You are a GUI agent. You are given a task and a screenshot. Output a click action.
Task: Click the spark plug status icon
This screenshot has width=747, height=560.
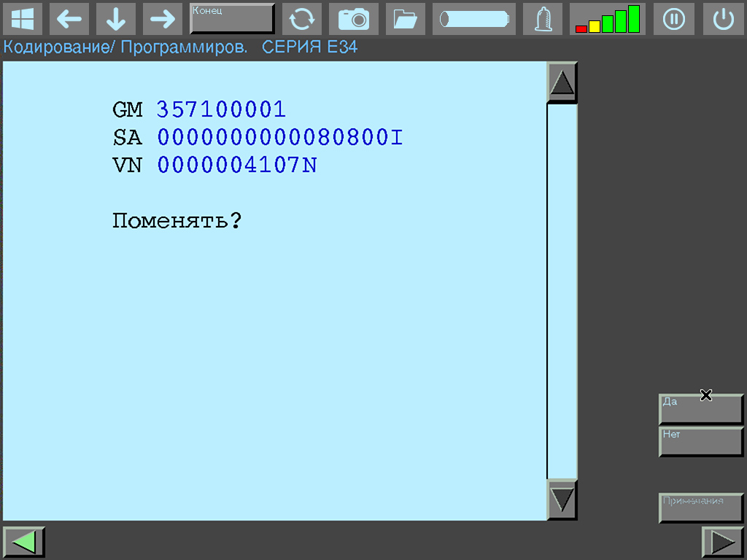click(x=542, y=19)
